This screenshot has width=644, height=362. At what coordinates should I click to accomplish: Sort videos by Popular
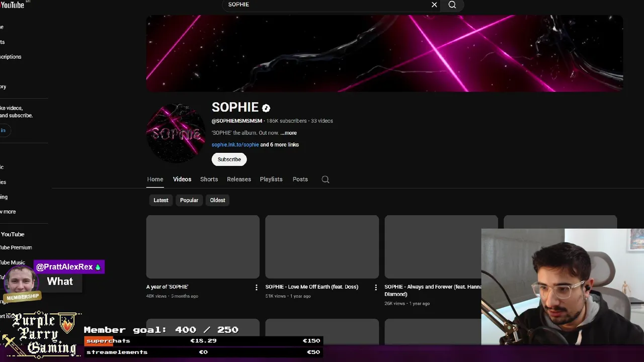(189, 200)
